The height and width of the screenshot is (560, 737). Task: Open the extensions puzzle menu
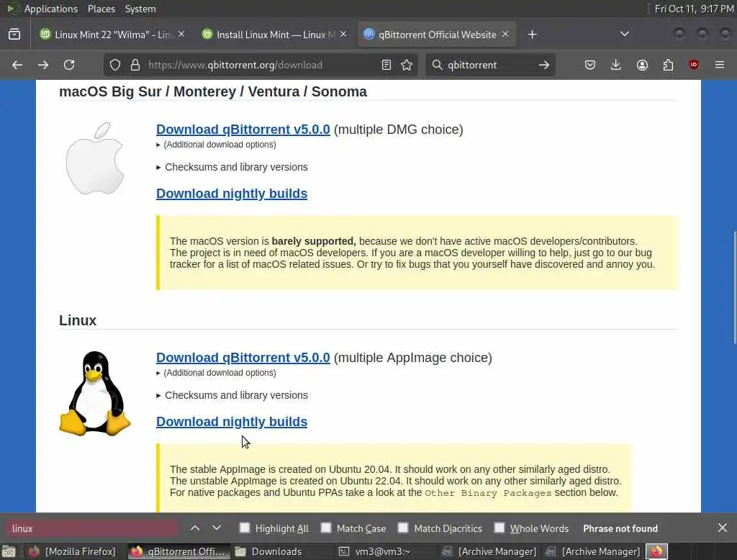pyautogui.click(x=668, y=65)
